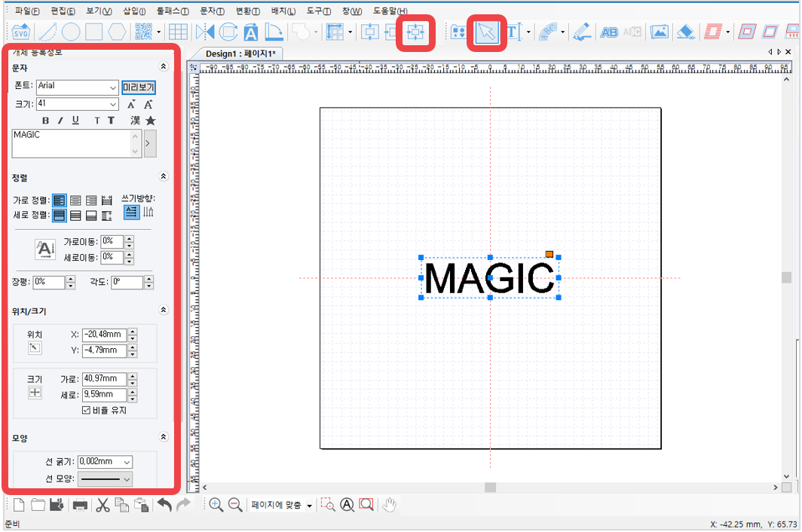Image resolution: width=802 pixels, height=532 pixels.
Task: Select the hexagon polygon tool
Action: (x=117, y=32)
